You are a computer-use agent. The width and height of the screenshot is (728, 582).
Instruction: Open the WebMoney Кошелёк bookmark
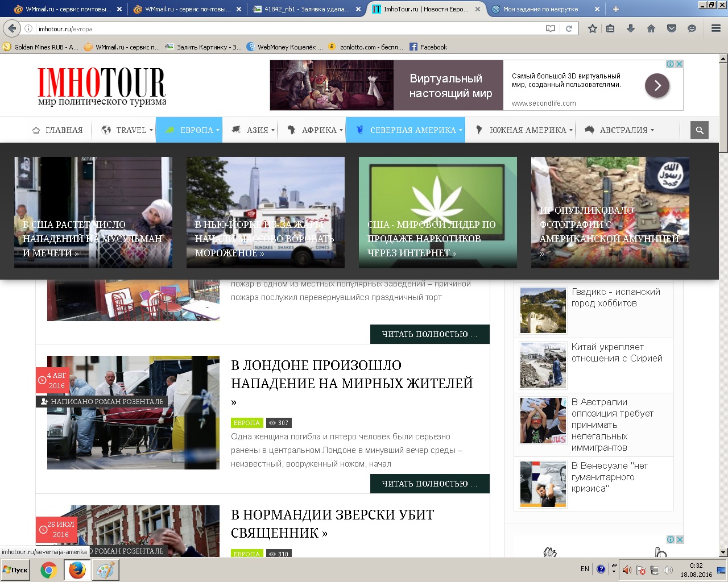[285, 47]
